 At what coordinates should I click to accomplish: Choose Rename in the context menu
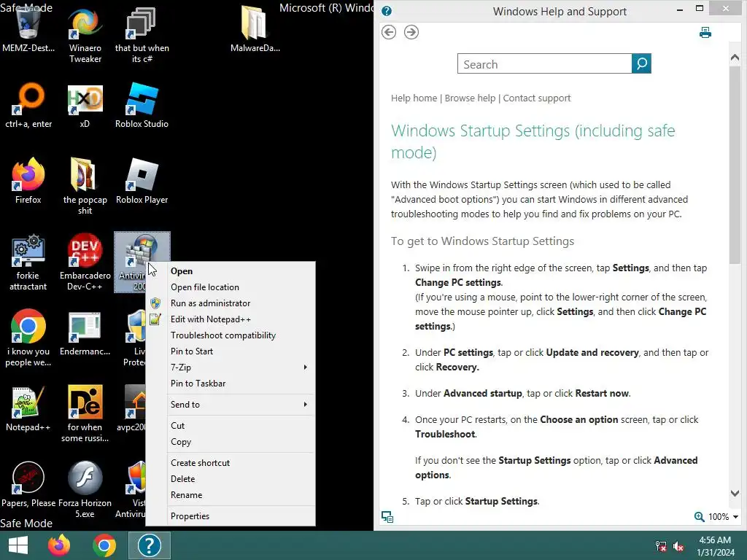(231, 495)
